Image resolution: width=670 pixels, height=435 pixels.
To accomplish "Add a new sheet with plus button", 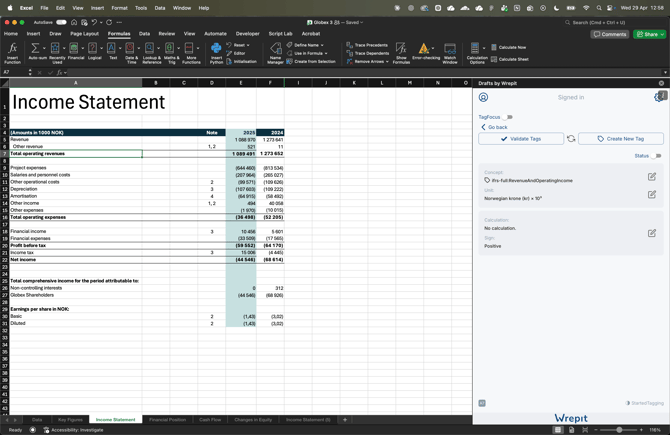I will click(x=345, y=420).
